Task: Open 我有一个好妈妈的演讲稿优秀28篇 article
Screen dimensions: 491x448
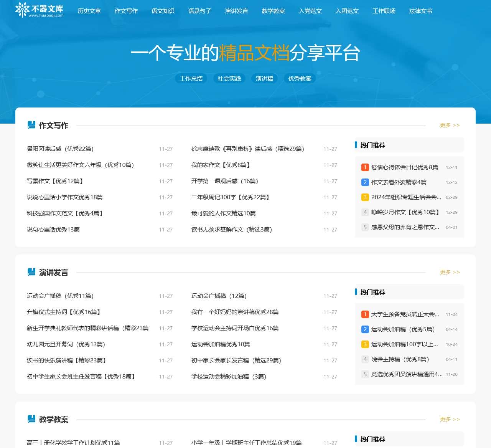Action: [x=235, y=312]
